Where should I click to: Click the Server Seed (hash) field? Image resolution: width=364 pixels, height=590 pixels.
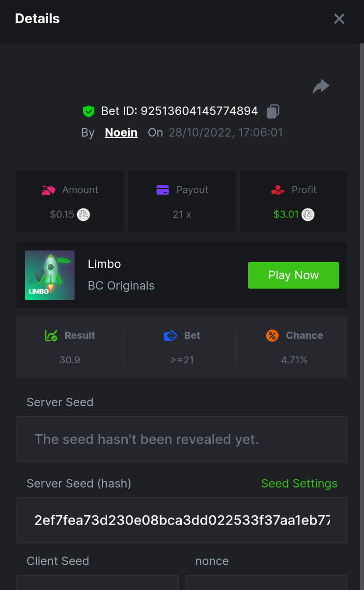coord(182,520)
